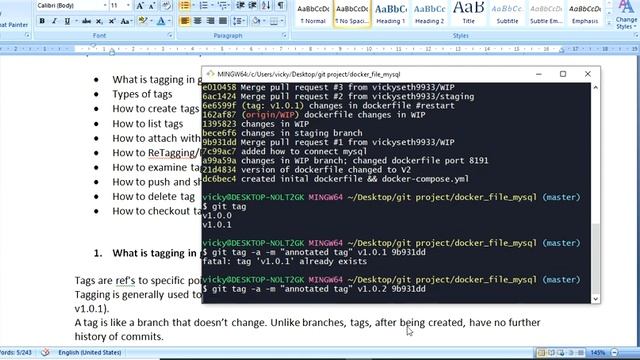
Task: Click 'How to list tags' bullet
Action: coord(148,124)
